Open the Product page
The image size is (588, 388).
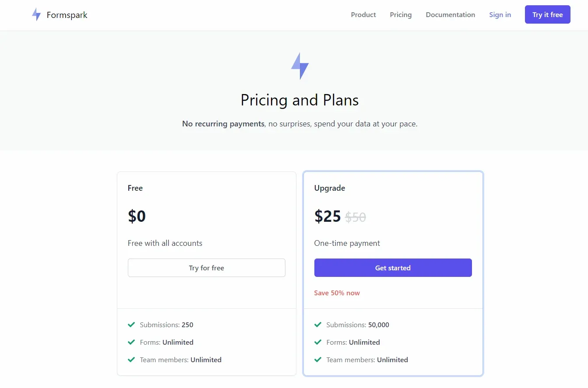click(363, 14)
